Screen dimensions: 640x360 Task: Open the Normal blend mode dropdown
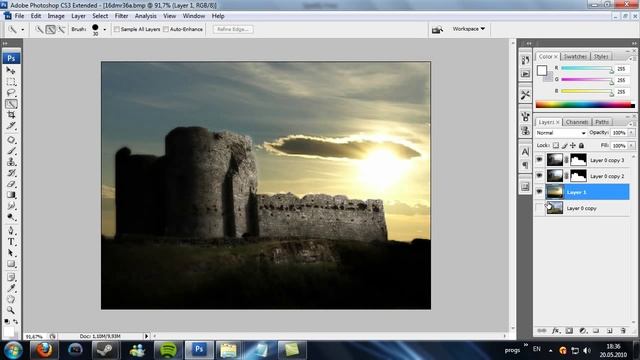click(560, 133)
